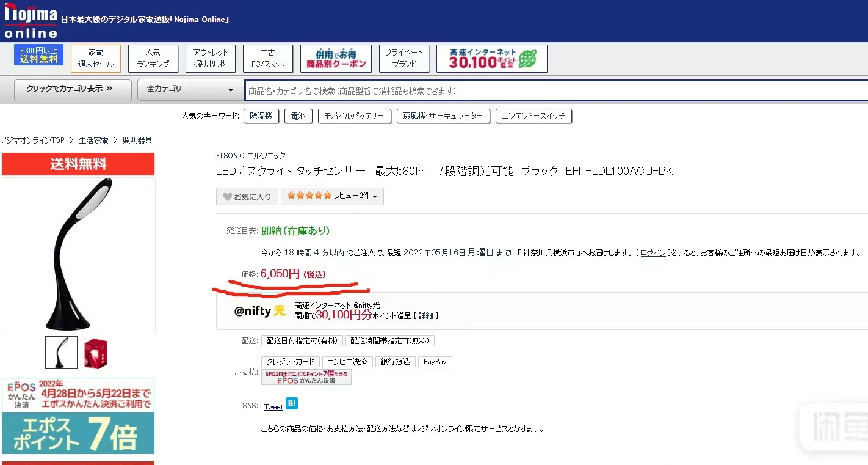Go to ノジマオンラインTOP breadcrumb
868x465 pixels.
[33, 141]
